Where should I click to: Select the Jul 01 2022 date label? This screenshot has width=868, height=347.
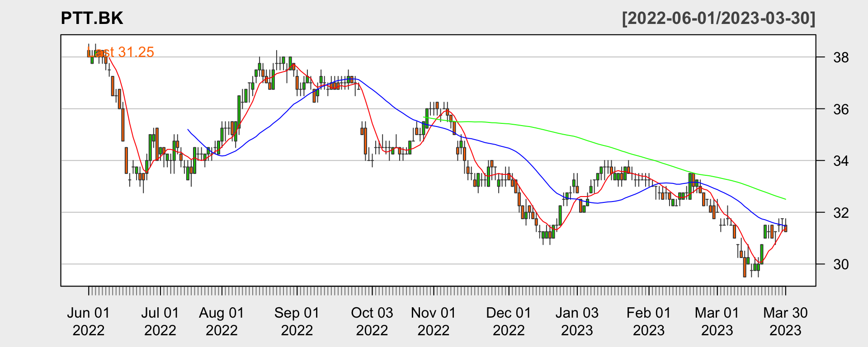coord(160,321)
